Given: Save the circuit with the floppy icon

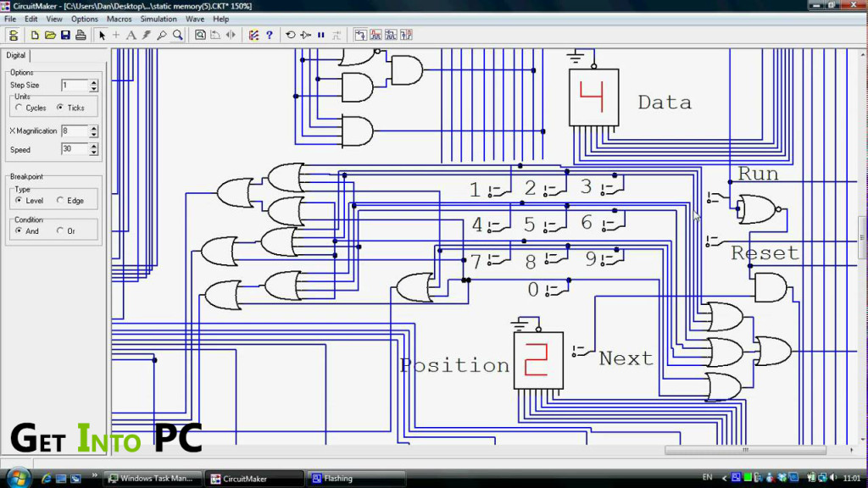Looking at the screenshot, I should [65, 36].
